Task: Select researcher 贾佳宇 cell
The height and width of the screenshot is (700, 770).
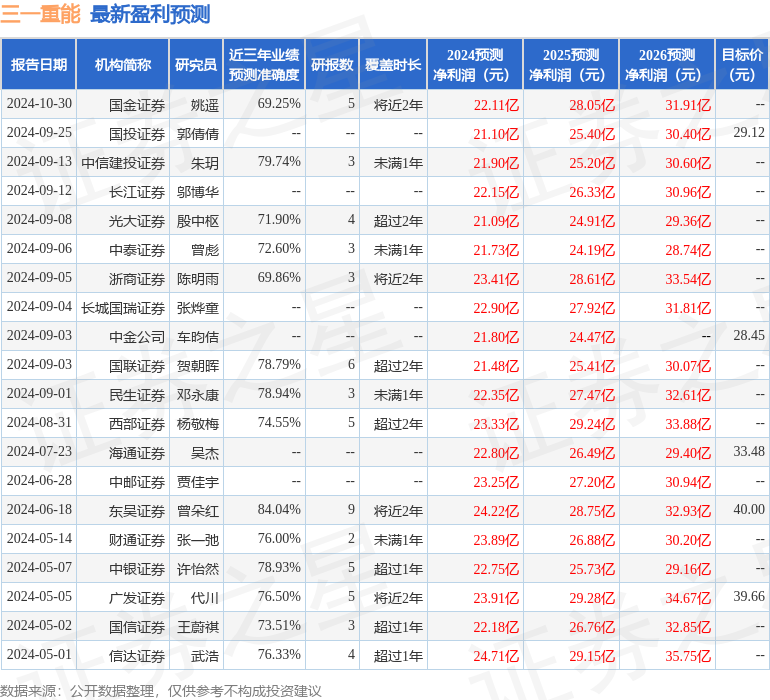Action: click(198, 482)
